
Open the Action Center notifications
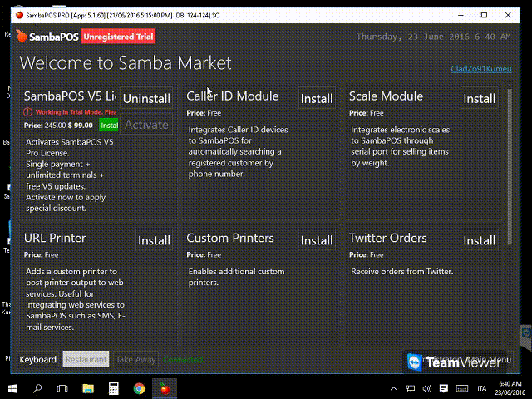[x=443, y=388]
